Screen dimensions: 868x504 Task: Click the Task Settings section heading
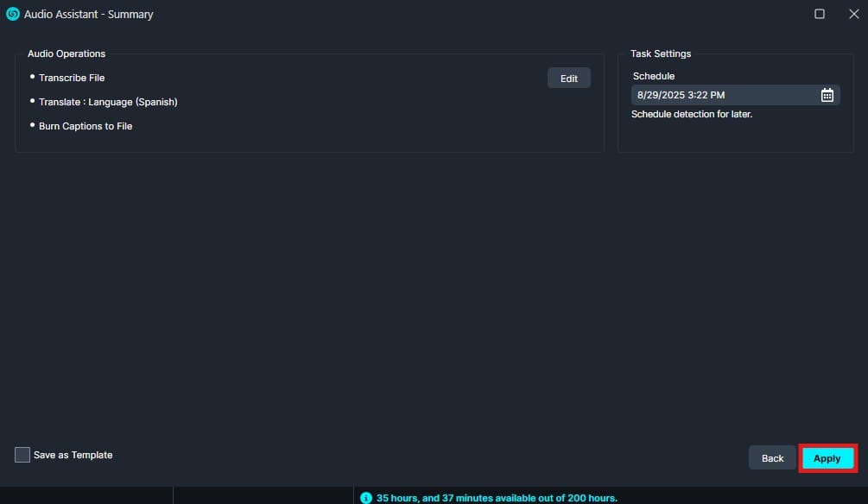click(661, 54)
